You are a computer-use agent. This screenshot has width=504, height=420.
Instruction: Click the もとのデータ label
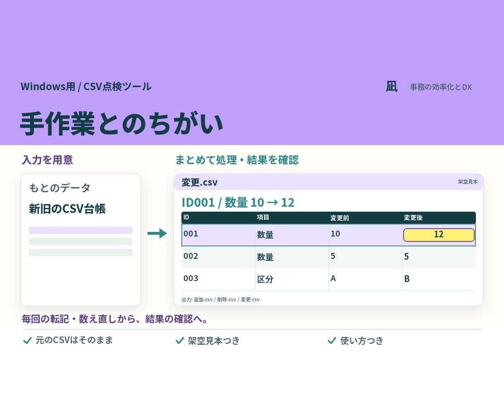click(x=59, y=188)
